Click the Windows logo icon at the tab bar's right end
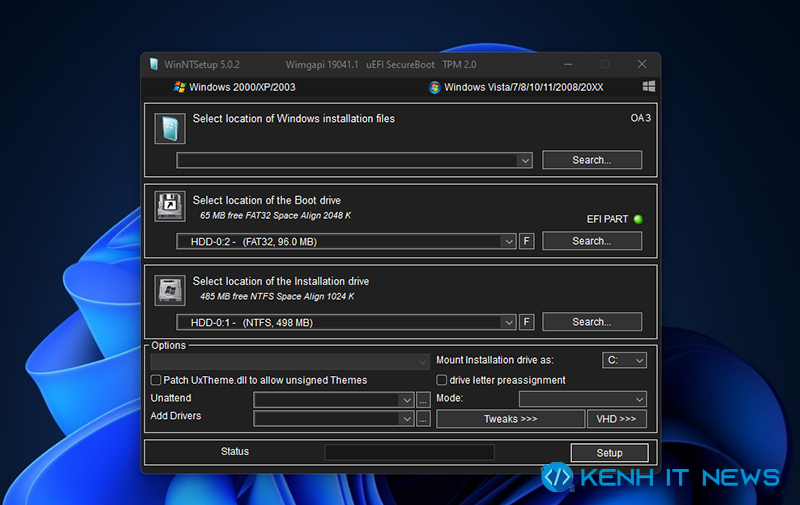The width and height of the screenshot is (800, 505). click(x=648, y=86)
